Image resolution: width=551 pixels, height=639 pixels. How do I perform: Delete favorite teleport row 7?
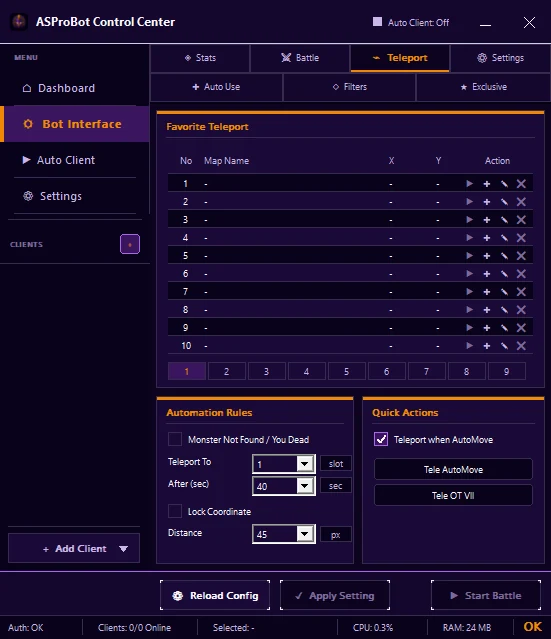521,292
